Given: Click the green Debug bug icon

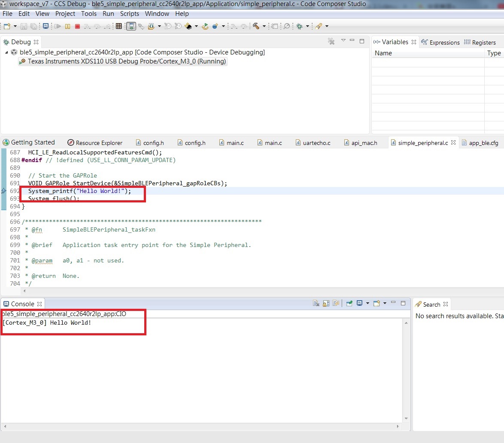Looking at the screenshot, I should tap(300, 26).
